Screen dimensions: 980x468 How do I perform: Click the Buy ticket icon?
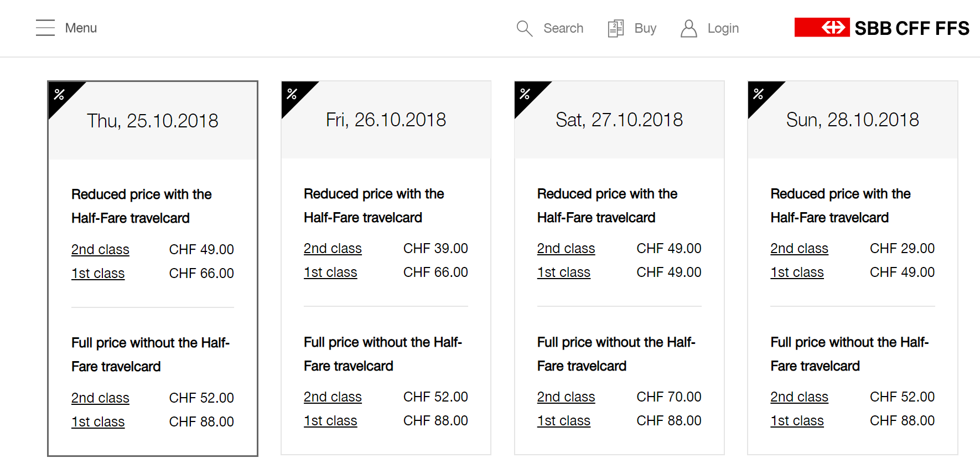point(615,28)
